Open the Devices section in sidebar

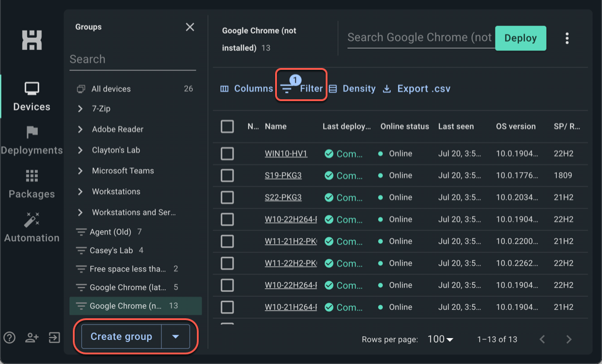(x=32, y=97)
